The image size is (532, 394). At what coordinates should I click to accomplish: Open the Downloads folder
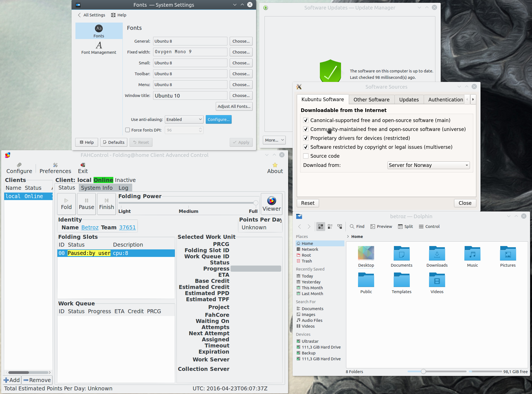[437, 257]
